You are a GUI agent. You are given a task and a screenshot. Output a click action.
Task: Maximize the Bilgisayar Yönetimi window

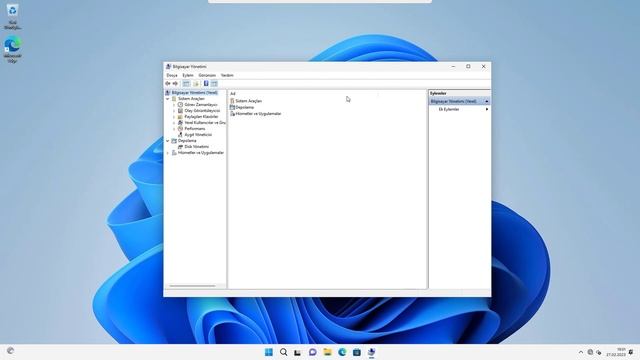click(x=468, y=67)
